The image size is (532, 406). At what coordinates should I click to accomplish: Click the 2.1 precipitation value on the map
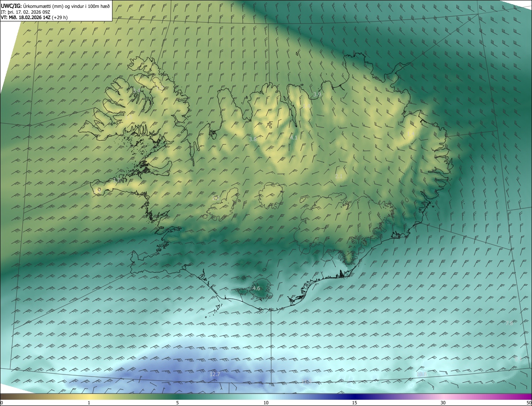click(x=339, y=176)
